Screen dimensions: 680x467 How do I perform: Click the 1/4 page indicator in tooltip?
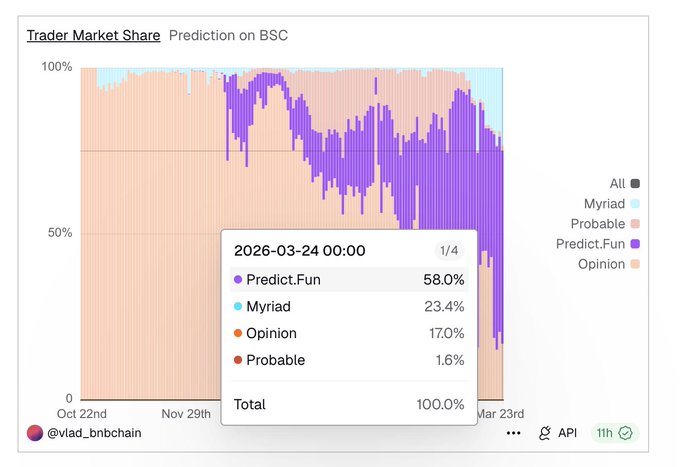(x=449, y=251)
